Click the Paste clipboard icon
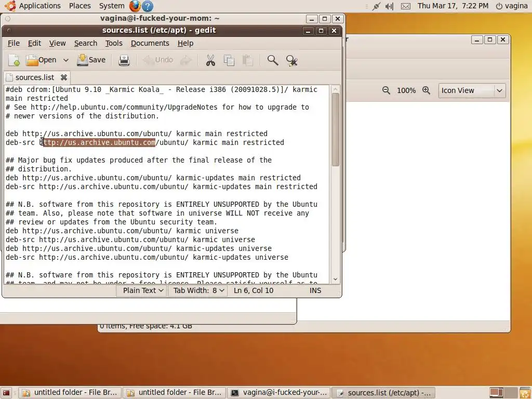 click(x=248, y=60)
